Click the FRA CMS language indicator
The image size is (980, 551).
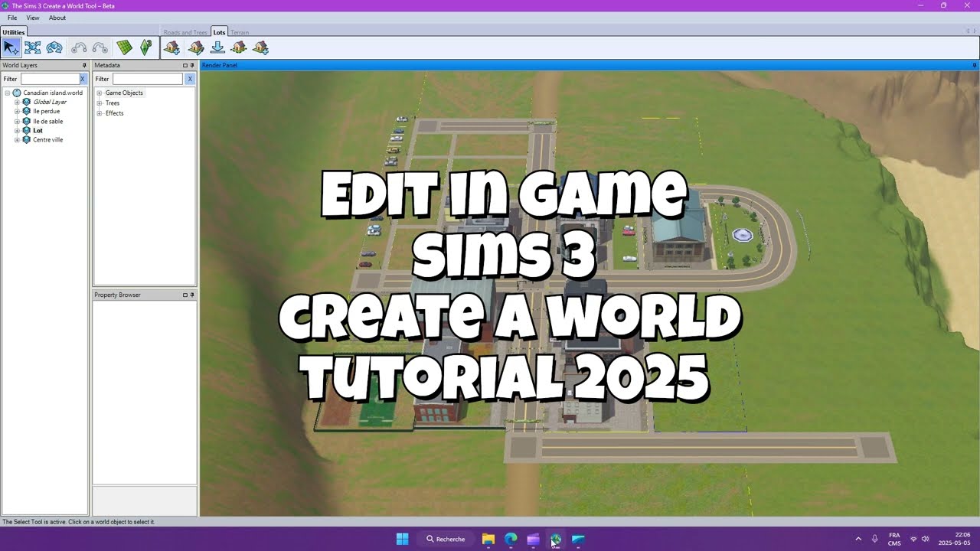pyautogui.click(x=894, y=539)
